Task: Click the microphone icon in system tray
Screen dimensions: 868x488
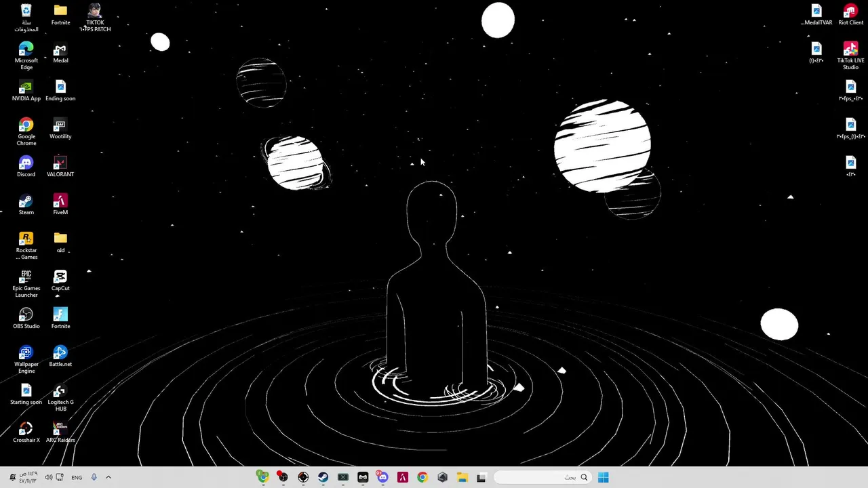Action: point(94,477)
